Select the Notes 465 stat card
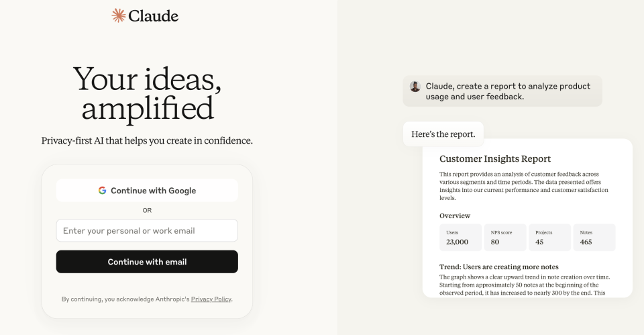Image resolution: width=644 pixels, height=335 pixels. pyautogui.click(x=594, y=238)
